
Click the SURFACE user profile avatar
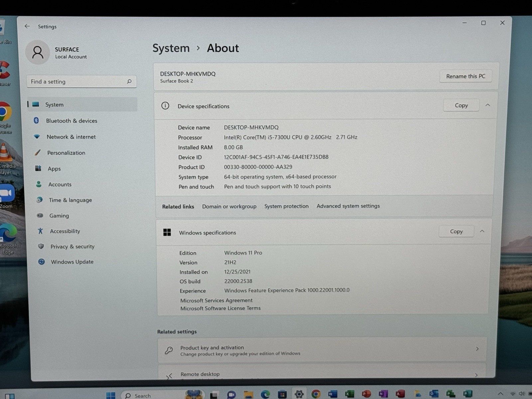click(x=38, y=52)
